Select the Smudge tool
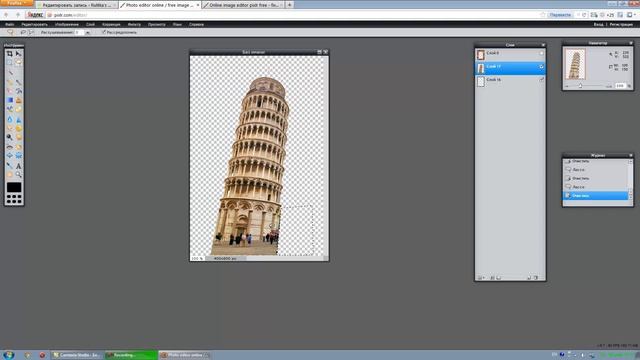This screenshot has height=360, width=640. [9, 129]
